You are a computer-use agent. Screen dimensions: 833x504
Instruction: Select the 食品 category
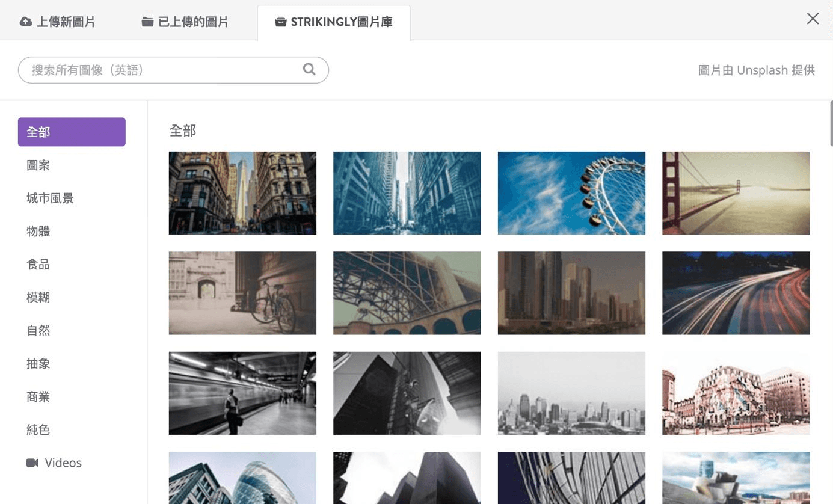click(x=38, y=264)
